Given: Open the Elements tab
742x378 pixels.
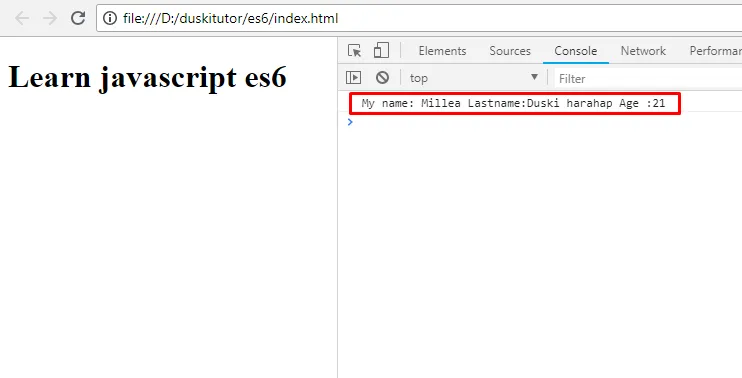Looking at the screenshot, I should tap(442, 51).
